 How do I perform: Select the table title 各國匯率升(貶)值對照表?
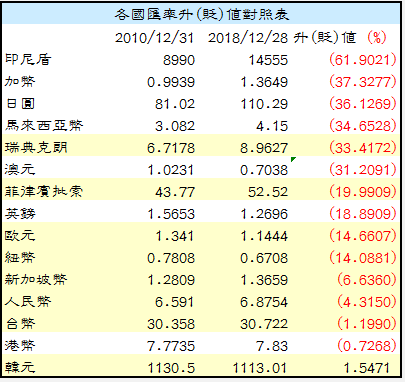coord(202,14)
